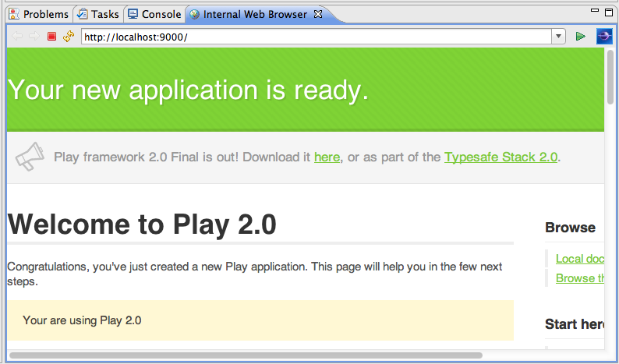Click the browser forward arrow icon
Screen dimensions: 619x364
pos(34,37)
